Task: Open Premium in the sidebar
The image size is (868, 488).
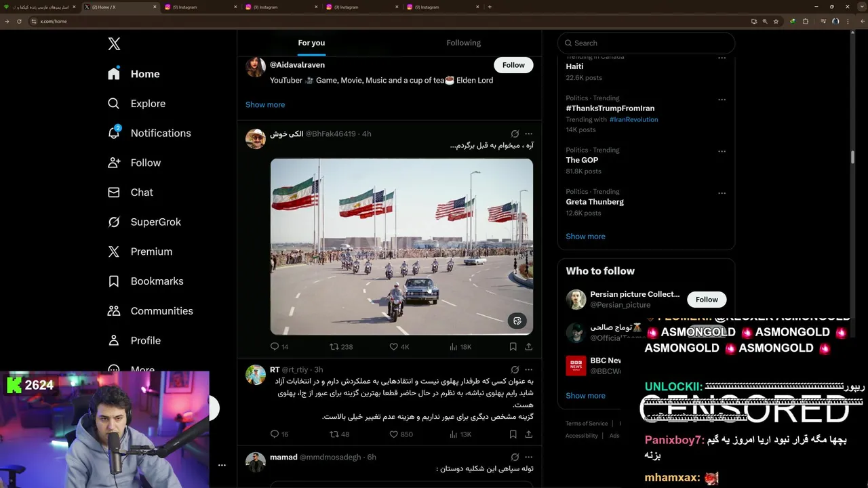Action: pos(140,251)
